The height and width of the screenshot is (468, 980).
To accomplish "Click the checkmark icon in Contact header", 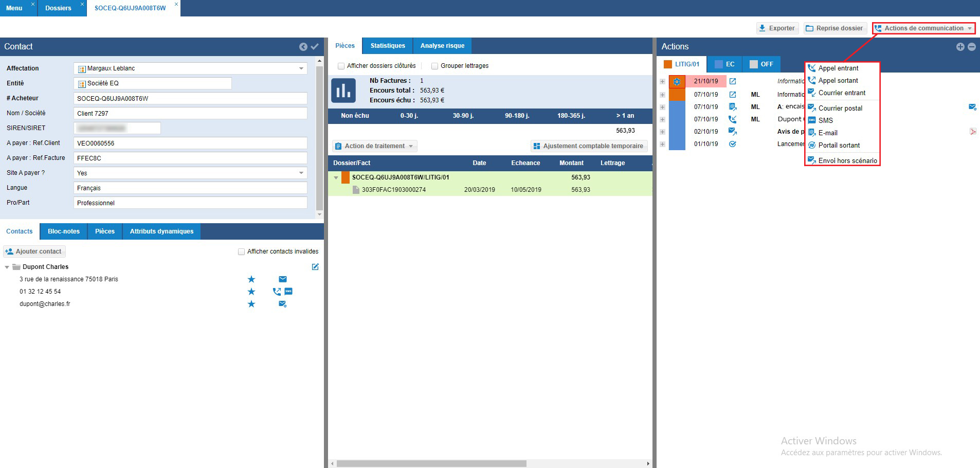I will tap(315, 47).
